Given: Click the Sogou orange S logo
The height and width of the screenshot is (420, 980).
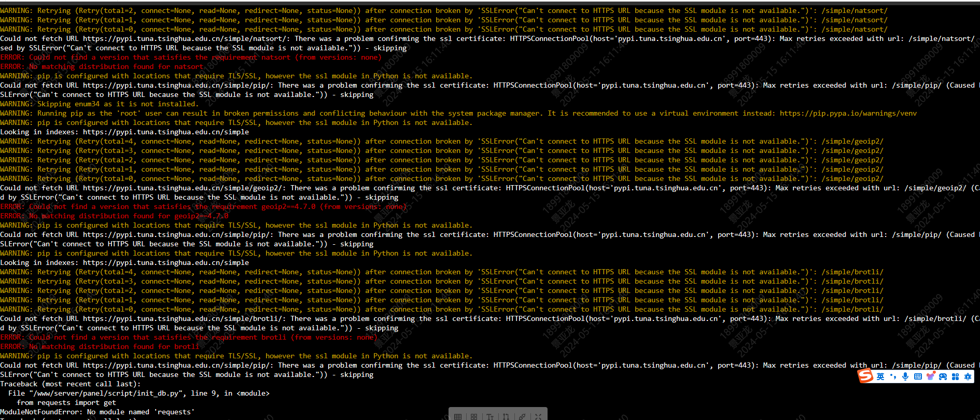Looking at the screenshot, I should (865, 375).
